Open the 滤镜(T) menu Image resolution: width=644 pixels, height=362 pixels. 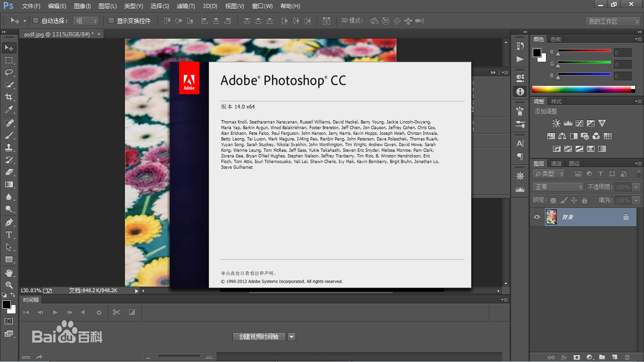tap(185, 6)
